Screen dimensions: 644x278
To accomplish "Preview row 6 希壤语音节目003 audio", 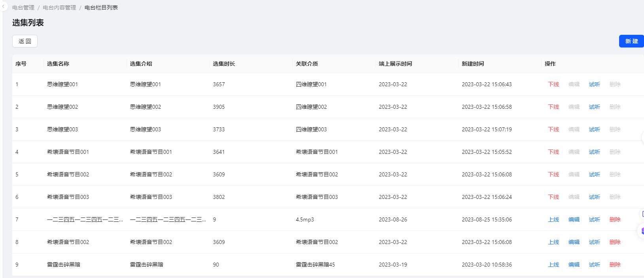I will click(x=594, y=197).
